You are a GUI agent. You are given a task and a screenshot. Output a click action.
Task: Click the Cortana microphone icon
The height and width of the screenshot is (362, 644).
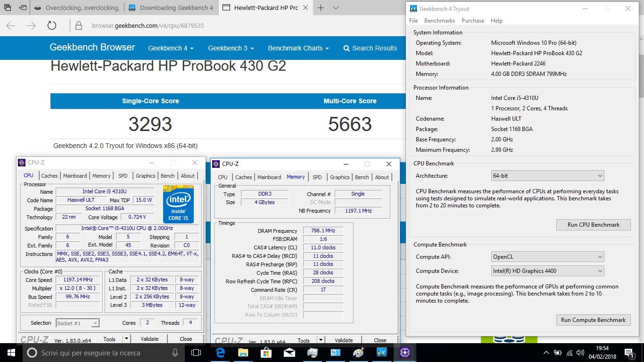click(x=175, y=353)
